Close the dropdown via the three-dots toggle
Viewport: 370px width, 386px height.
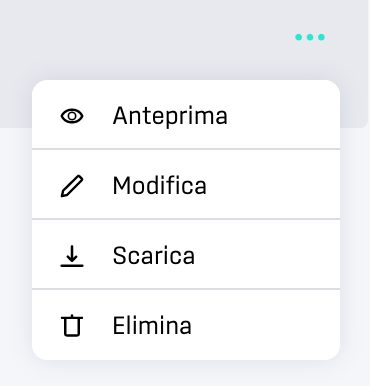[310, 37]
